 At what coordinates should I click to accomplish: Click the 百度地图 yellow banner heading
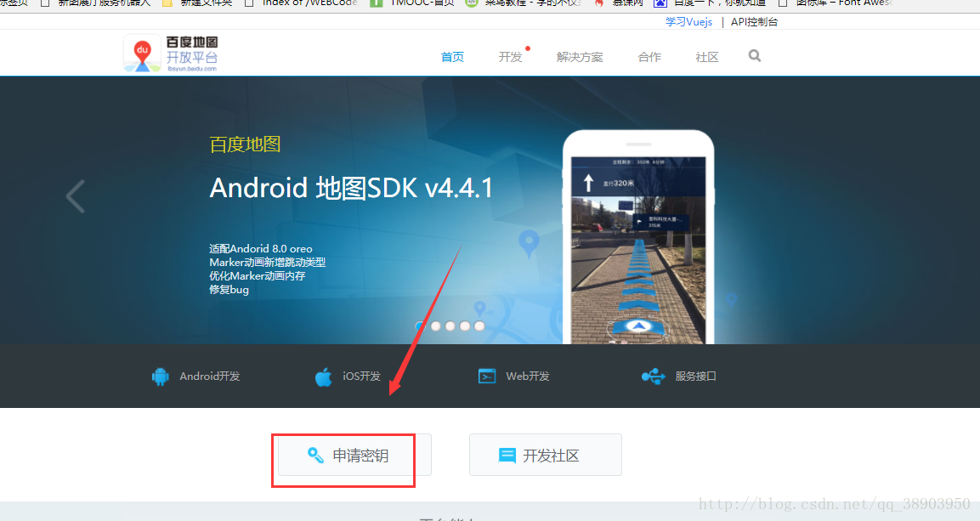245,144
